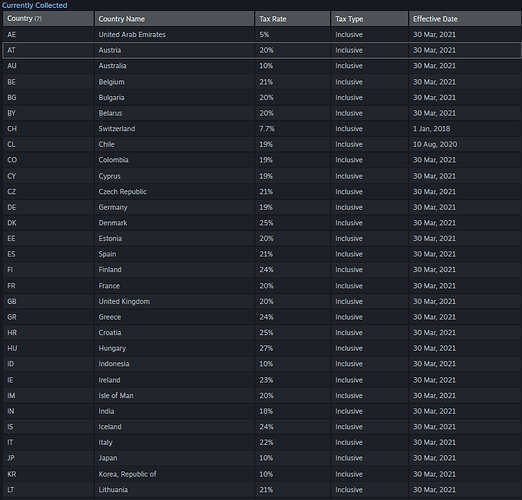The height and width of the screenshot is (500, 522).
Task: Click the DK country code cell
Action: [48, 223]
